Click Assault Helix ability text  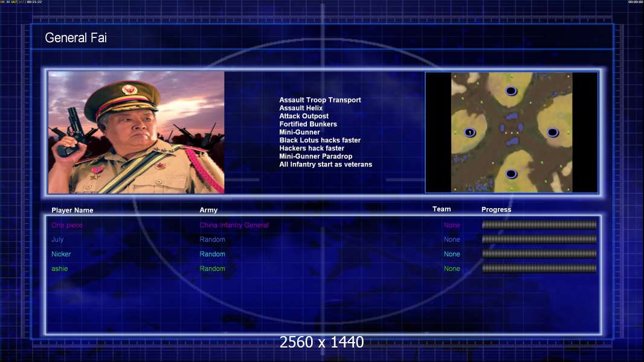(x=301, y=108)
